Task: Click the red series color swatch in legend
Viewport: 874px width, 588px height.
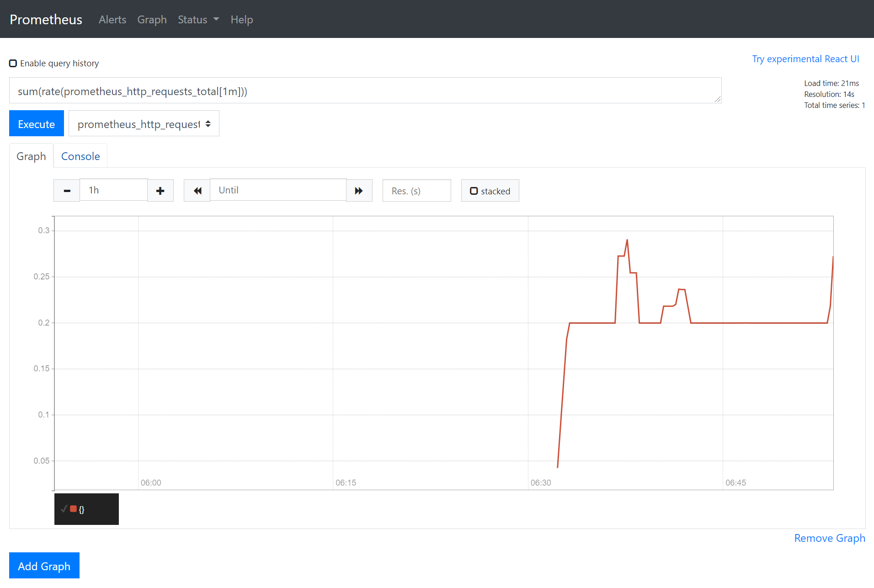Action: [x=73, y=508]
